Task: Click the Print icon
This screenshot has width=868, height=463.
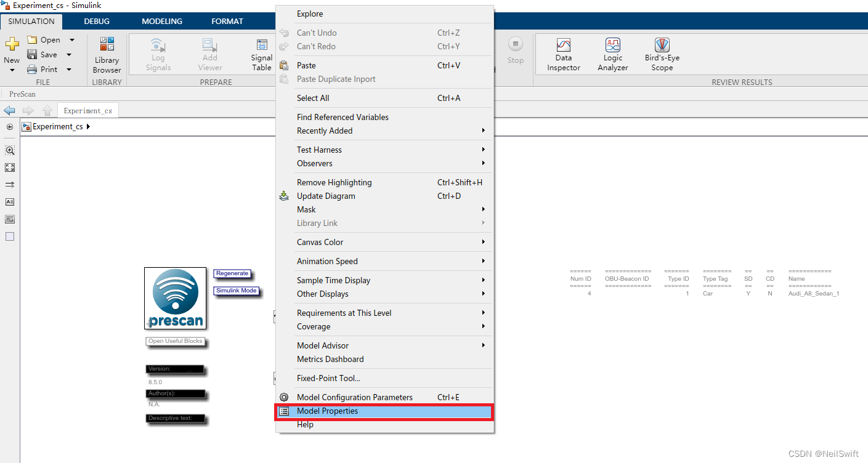Action: 32,70
